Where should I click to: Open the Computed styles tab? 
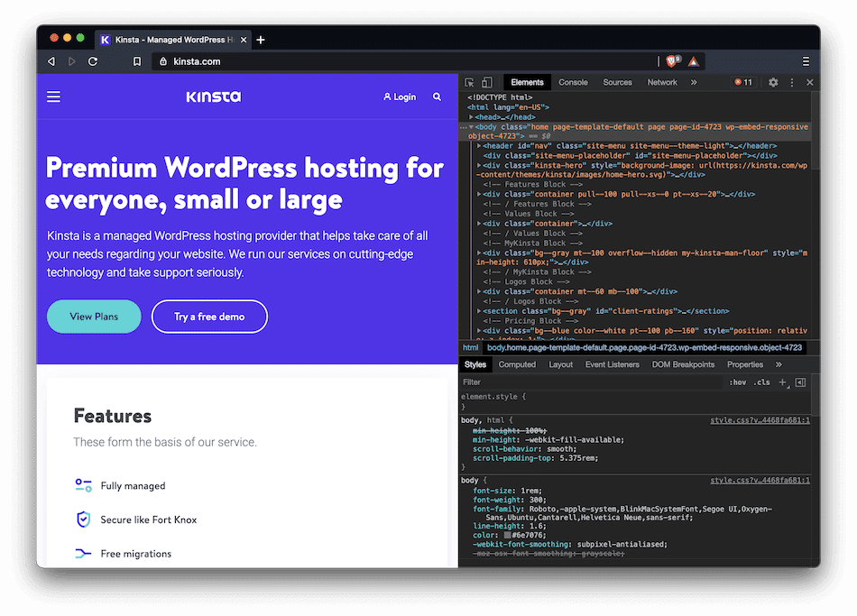coord(517,364)
